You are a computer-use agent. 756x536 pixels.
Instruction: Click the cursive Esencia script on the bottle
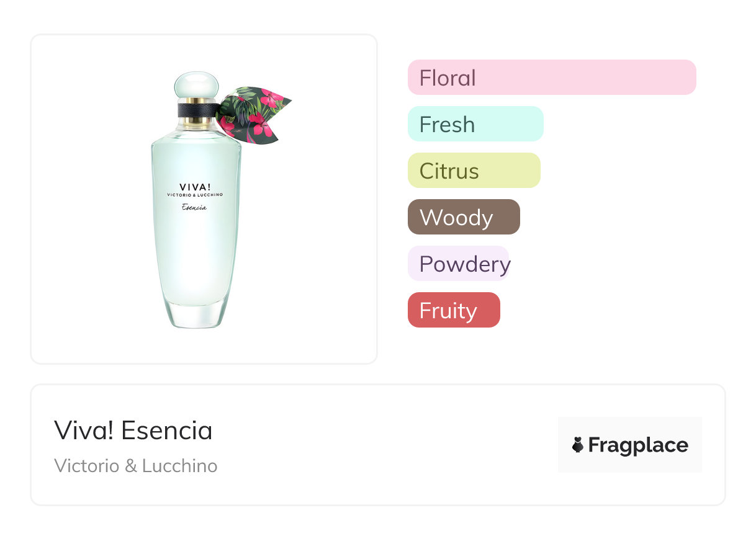coord(194,207)
